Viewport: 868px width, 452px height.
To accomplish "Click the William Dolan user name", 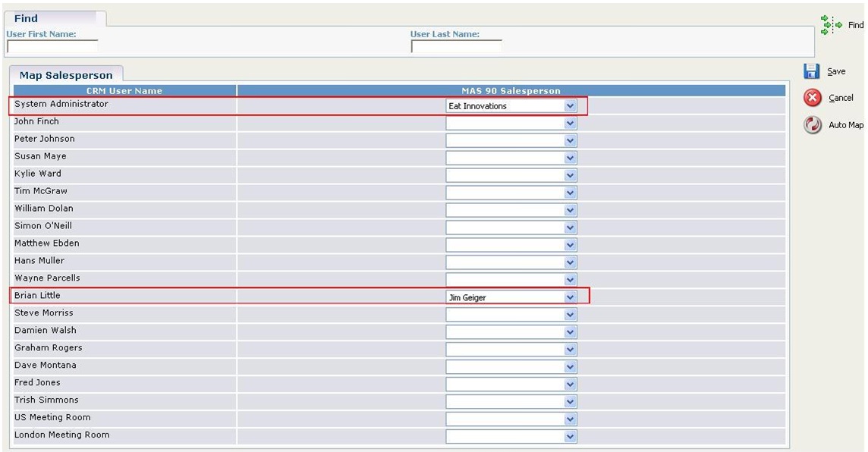I will coord(44,209).
